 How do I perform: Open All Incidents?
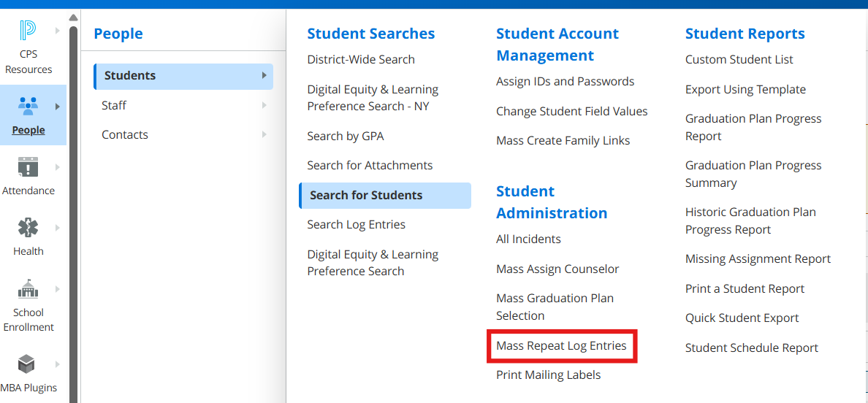(x=529, y=239)
